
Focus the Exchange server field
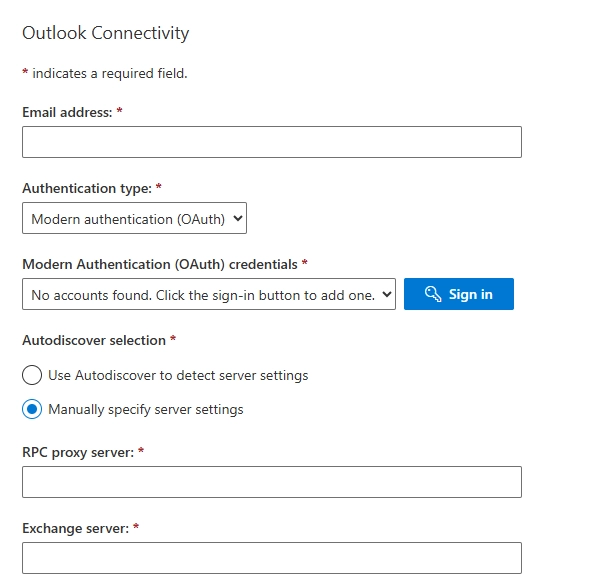pos(272,558)
